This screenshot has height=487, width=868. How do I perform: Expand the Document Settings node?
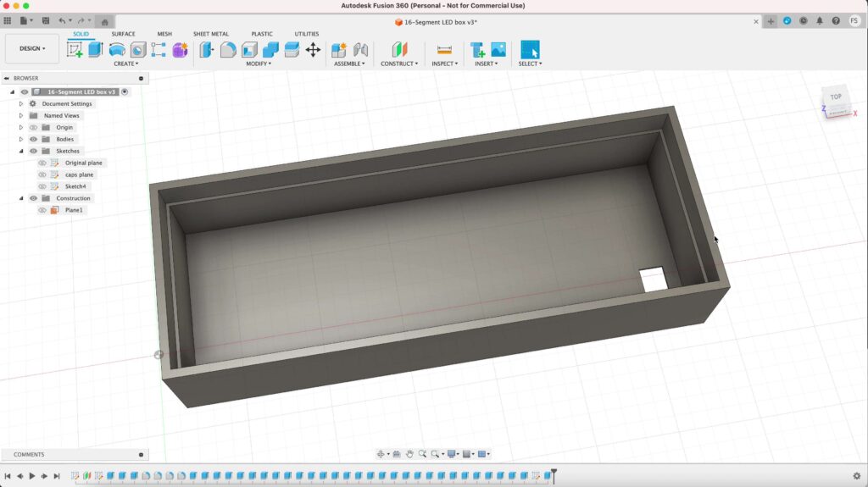pyautogui.click(x=21, y=104)
